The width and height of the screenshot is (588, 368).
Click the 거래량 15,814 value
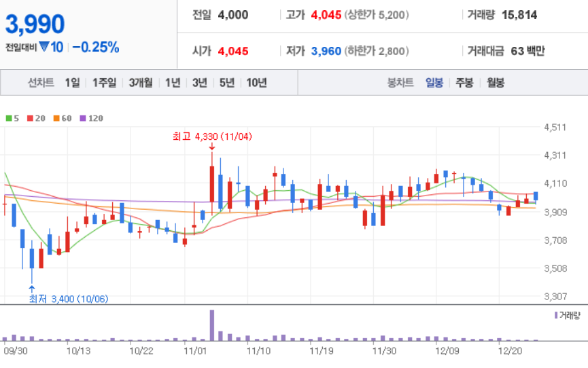click(x=519, y=15)
